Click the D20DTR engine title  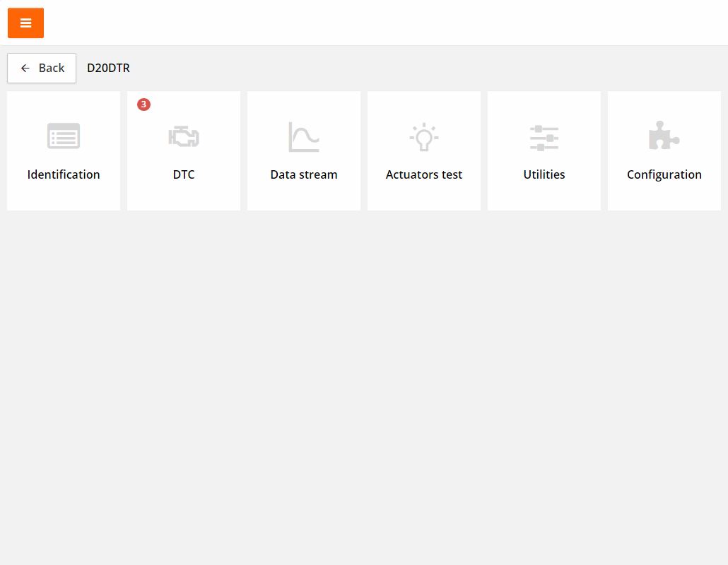pyautogui.click(x=108, y=69)
